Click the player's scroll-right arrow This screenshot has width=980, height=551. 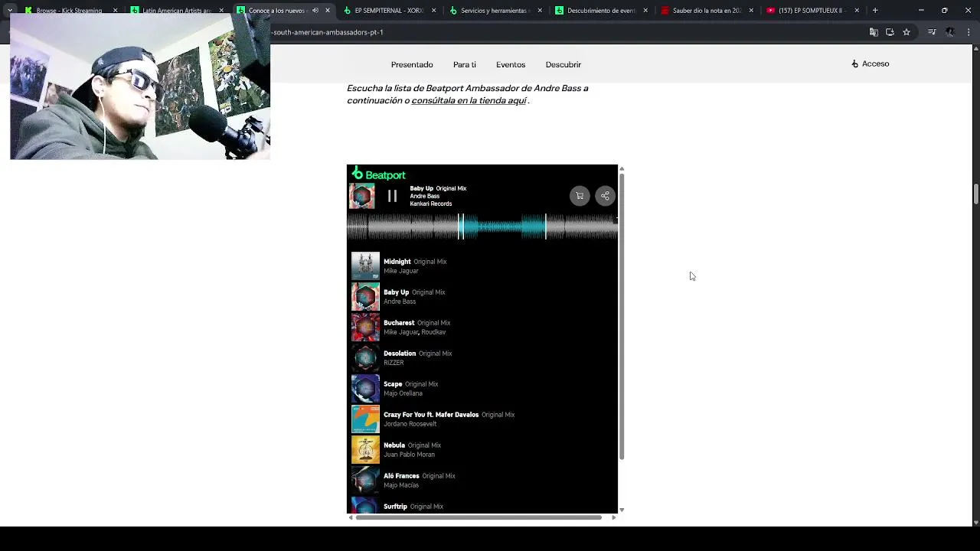[613, 517]
